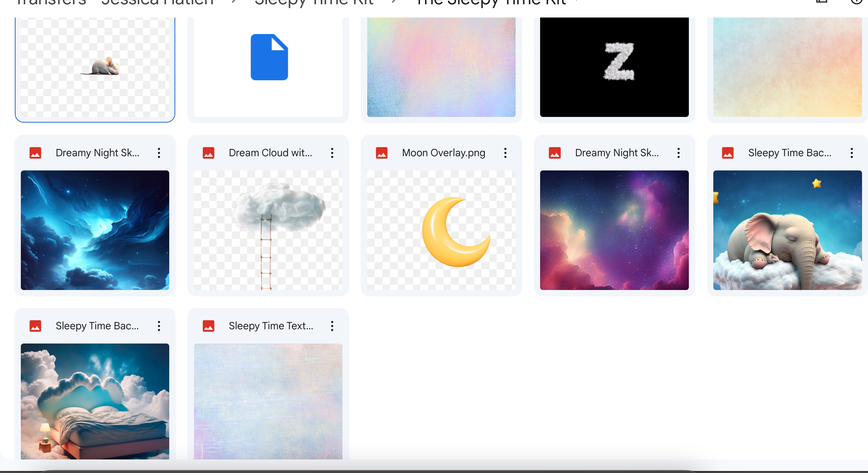Open More actions menu for Sleepy Time Text file
The height and width of the screenshot is (473, 868).
332,326
